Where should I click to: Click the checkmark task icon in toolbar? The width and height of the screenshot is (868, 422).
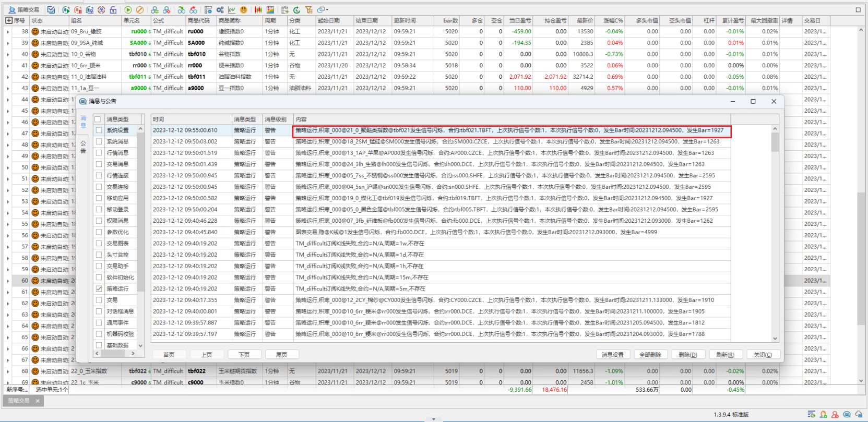(51, 10)
